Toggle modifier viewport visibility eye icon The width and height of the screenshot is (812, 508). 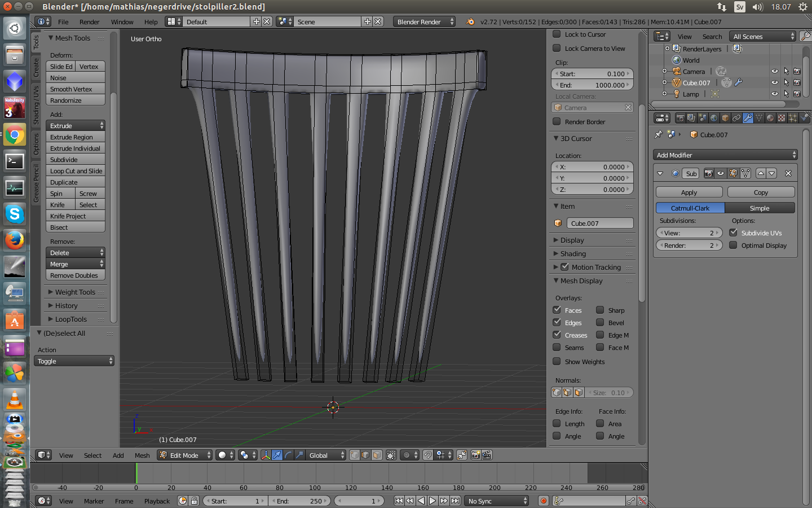[x=721, y=173]
